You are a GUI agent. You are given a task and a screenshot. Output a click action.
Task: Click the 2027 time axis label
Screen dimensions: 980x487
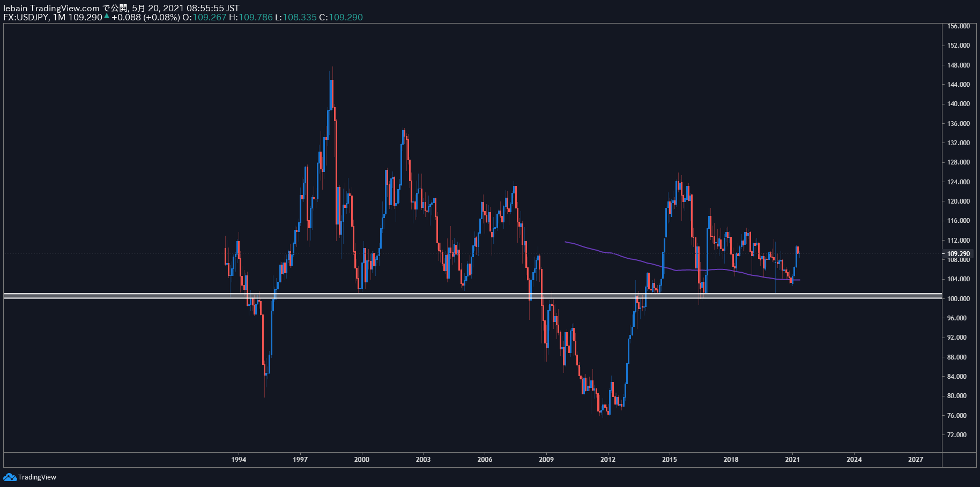pos(916,459)
